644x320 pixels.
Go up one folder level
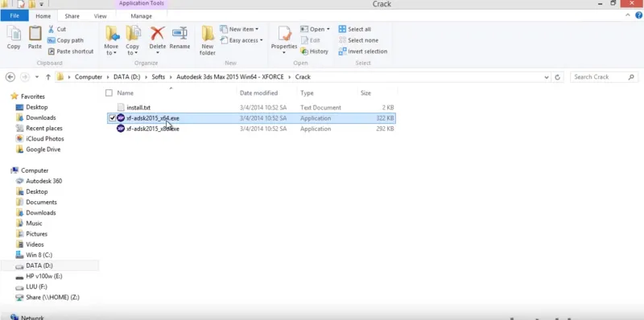click(x=48, y=77)
